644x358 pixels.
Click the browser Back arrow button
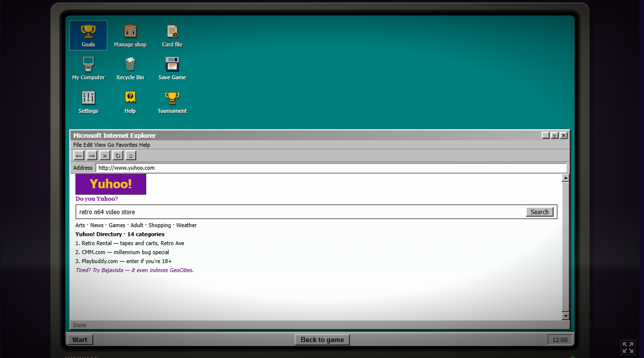point(79,155)
